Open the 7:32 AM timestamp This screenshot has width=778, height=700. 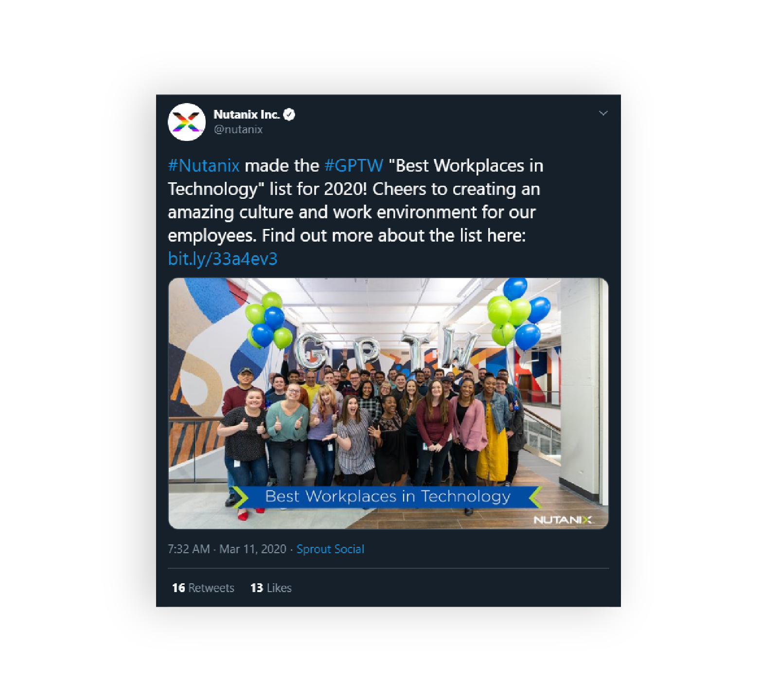tap(189, 549)
